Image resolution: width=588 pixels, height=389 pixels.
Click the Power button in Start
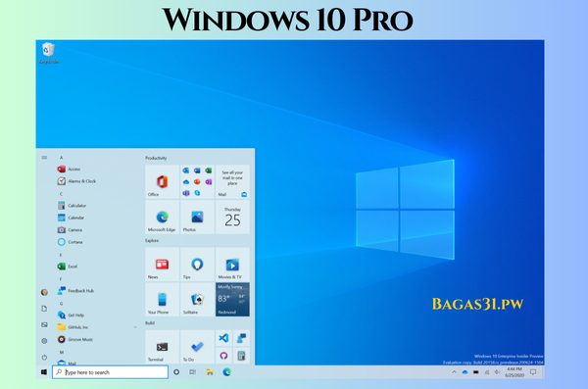(x=44, y=357)
